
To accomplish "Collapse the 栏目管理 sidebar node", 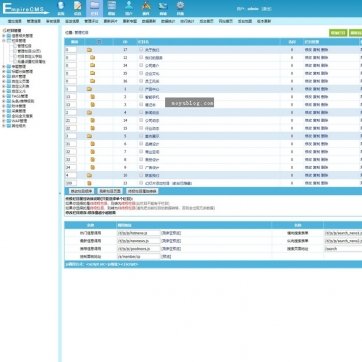I will point(4,41).
